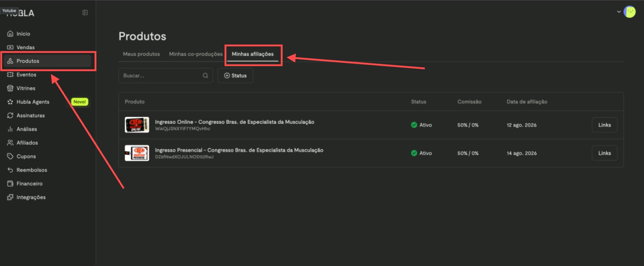Click the Hubla logo
The height and width of the screenshot is (266, 644).
20,13
